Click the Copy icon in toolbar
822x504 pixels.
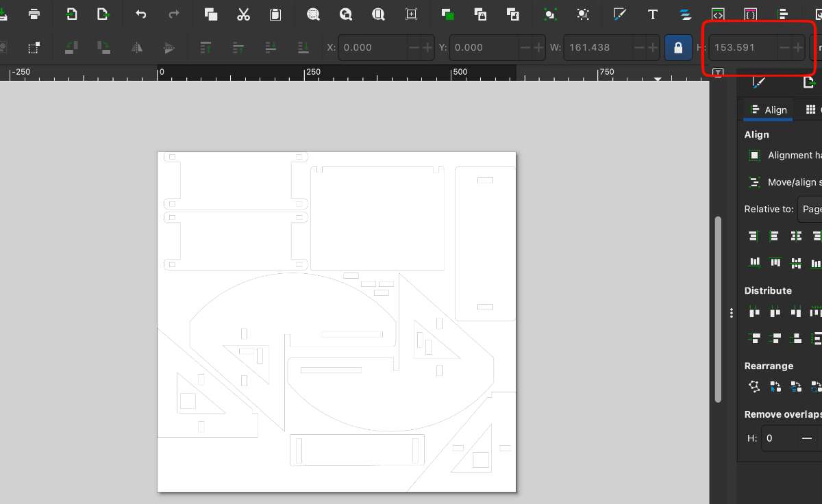click(x=211, y=14)
